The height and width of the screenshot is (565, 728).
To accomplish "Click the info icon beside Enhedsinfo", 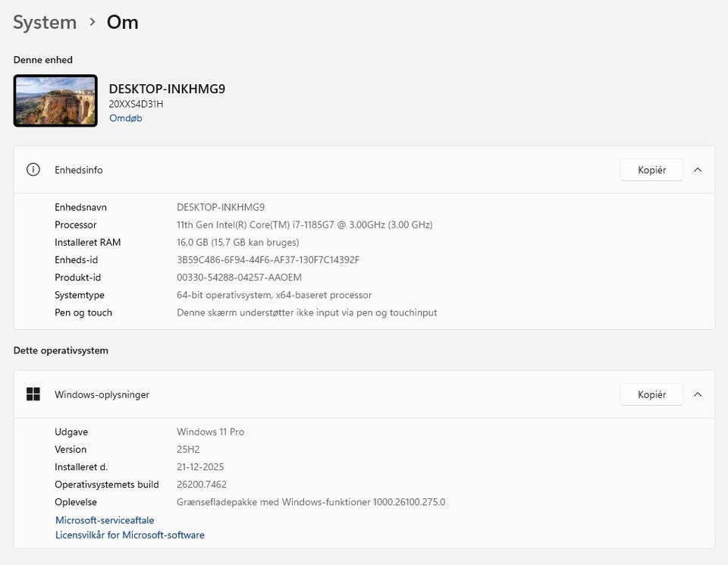I will (33, 170).
